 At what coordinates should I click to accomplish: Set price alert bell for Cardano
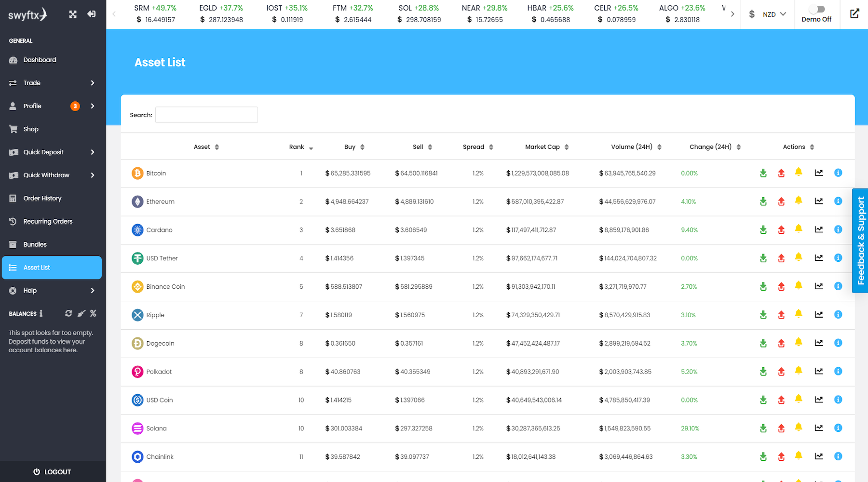(x=799, y=229)
